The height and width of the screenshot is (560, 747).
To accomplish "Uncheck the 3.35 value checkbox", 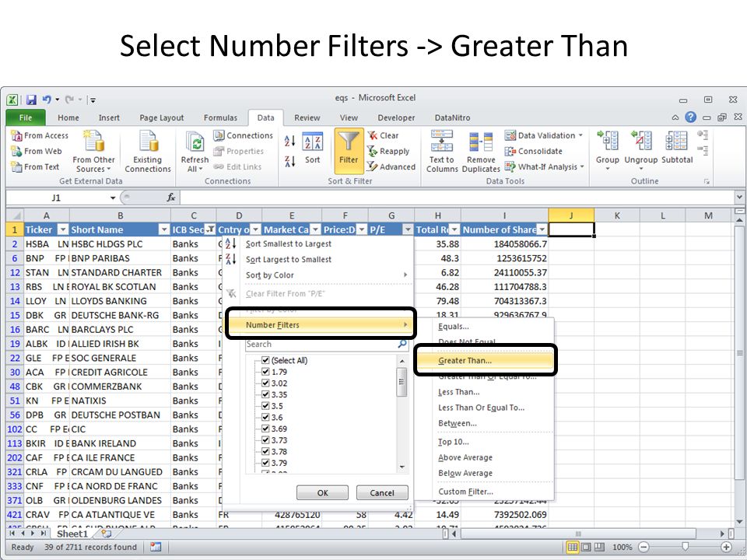I will pos(266,395).
